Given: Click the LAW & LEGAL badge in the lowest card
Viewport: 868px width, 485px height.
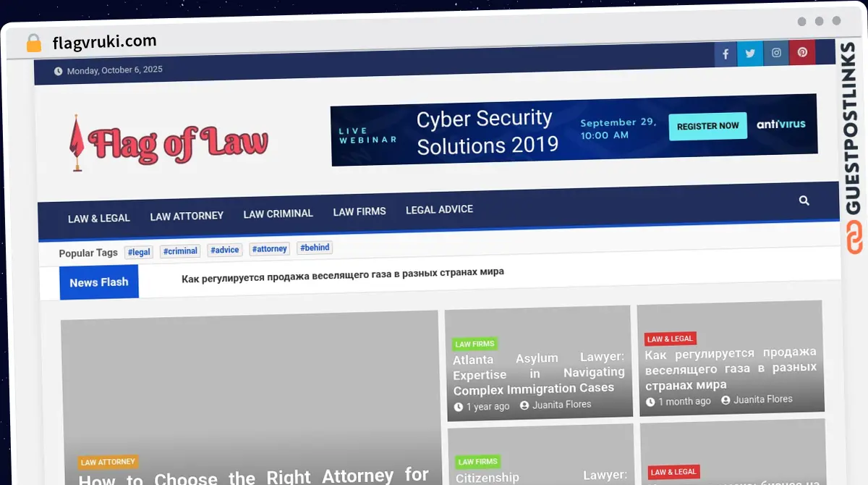Looking at the screenshot, I should (x=673, y=472).
